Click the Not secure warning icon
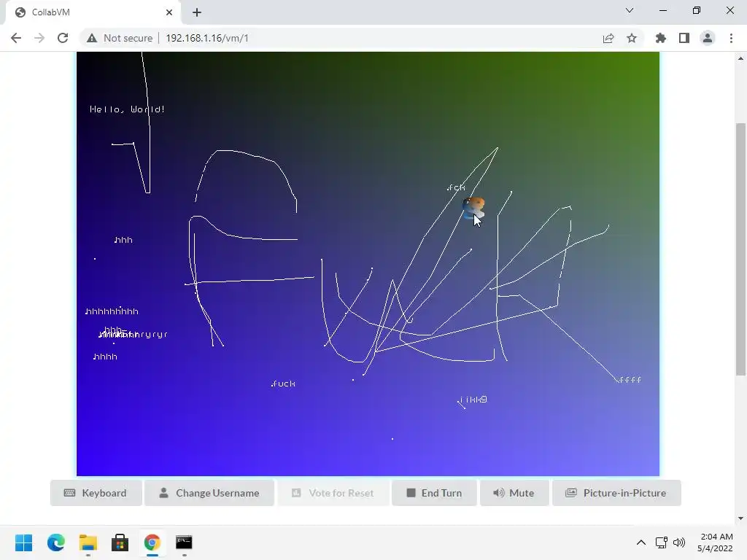This screenshot has height=560, width=747. [x=92, y=38]
